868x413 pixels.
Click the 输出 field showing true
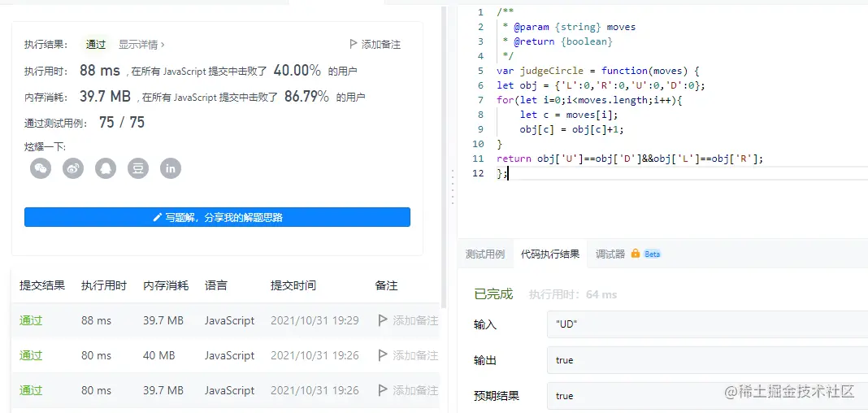707,360
